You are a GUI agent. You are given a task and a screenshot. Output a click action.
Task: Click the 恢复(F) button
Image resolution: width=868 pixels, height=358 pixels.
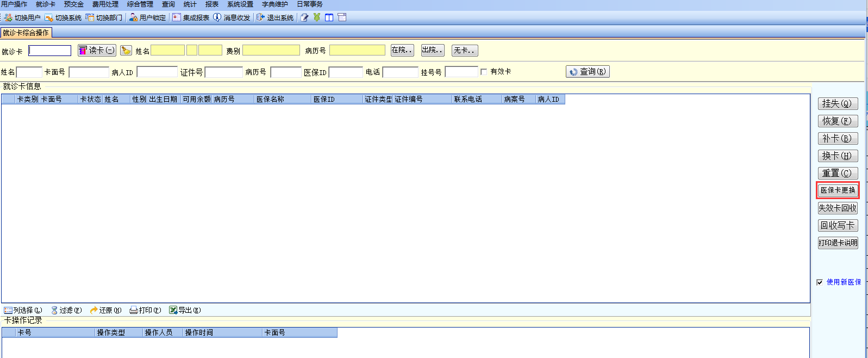click(838, 121)
